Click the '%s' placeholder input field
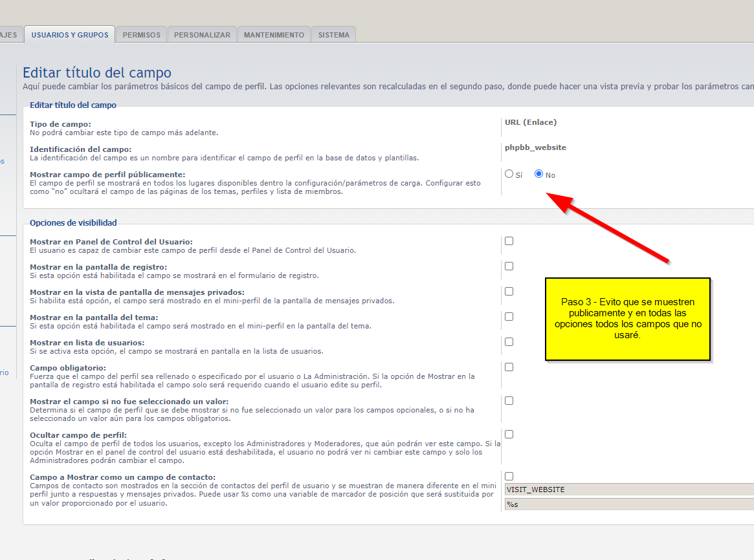The image size is (754, 560). point(628,504)
